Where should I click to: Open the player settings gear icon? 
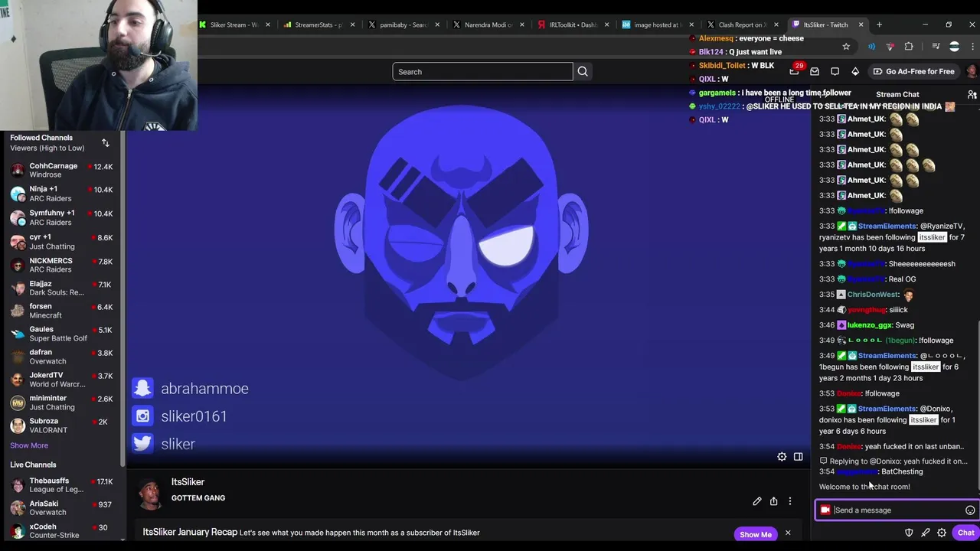(x=782, y=457)
